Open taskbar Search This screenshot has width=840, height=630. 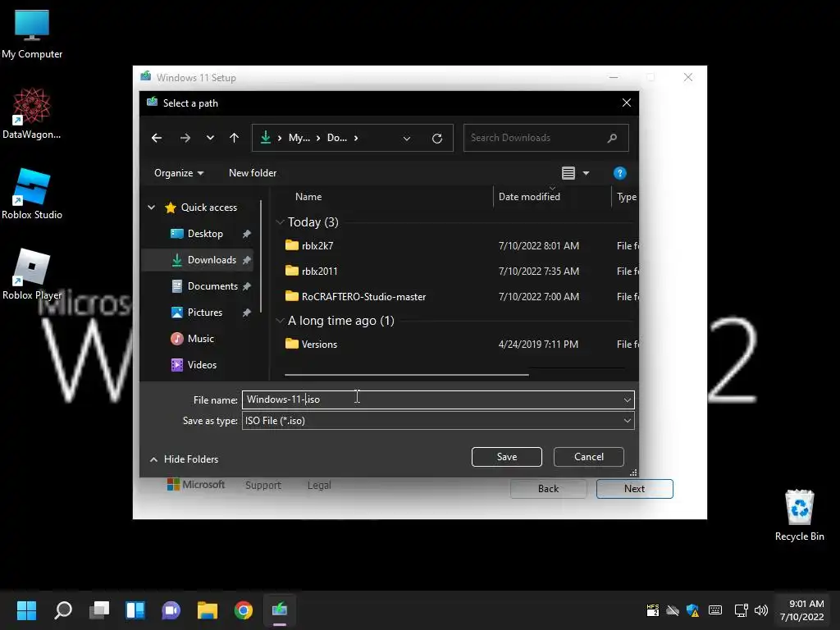coord(63,610)
